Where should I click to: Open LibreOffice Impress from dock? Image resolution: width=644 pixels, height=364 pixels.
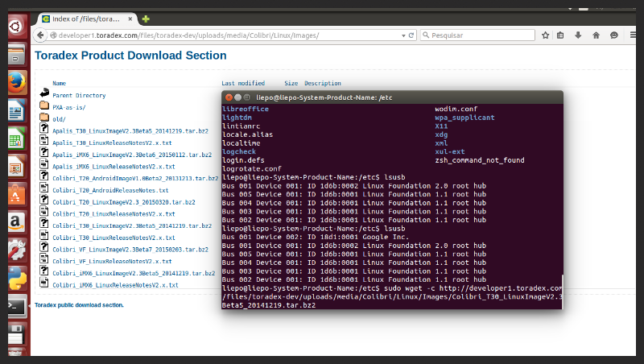(16, 166)
